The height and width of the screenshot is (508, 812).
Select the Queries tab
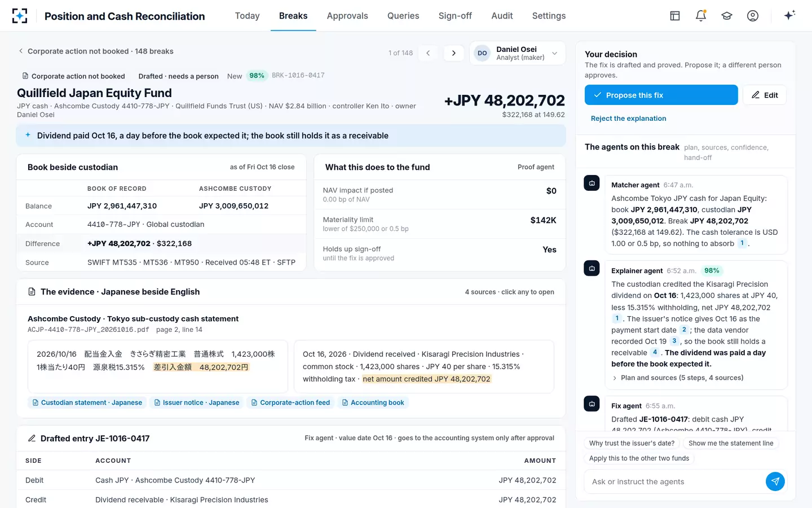click(403, 16)
